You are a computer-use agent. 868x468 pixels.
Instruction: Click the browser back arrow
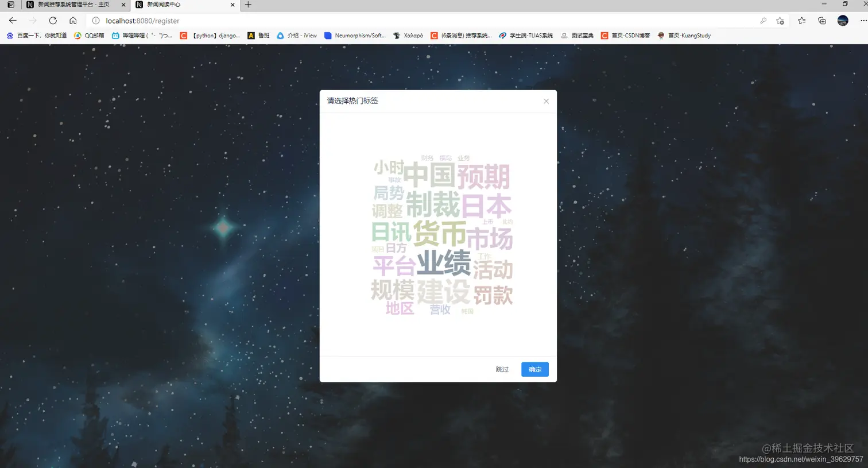[13, 21]
